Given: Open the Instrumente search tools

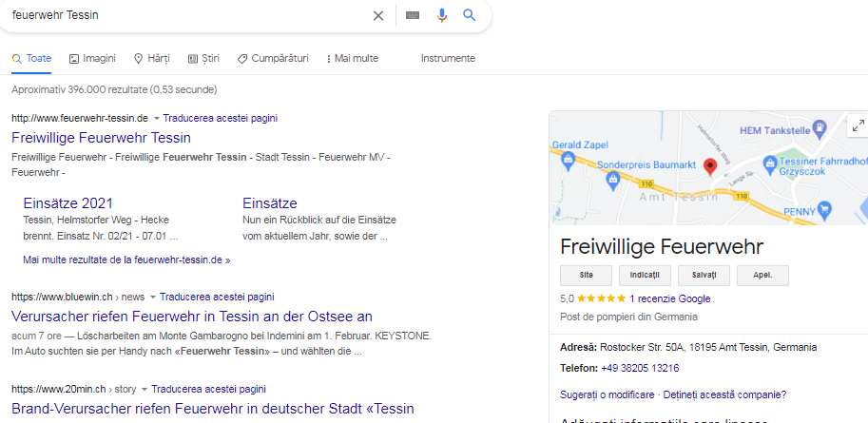Looking at the screenshot, I should tap(448, 58).
